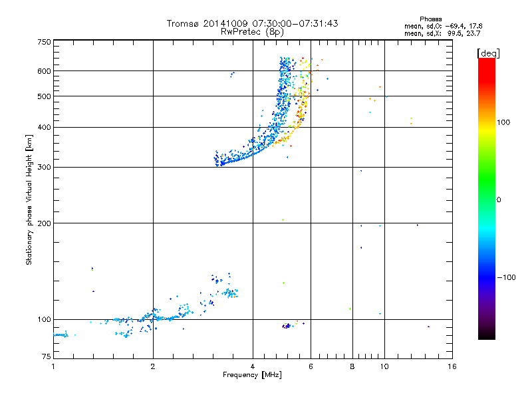Select the 200 y-axis tick label
This screenshot has width=532, height=399.
click(44, 223)
